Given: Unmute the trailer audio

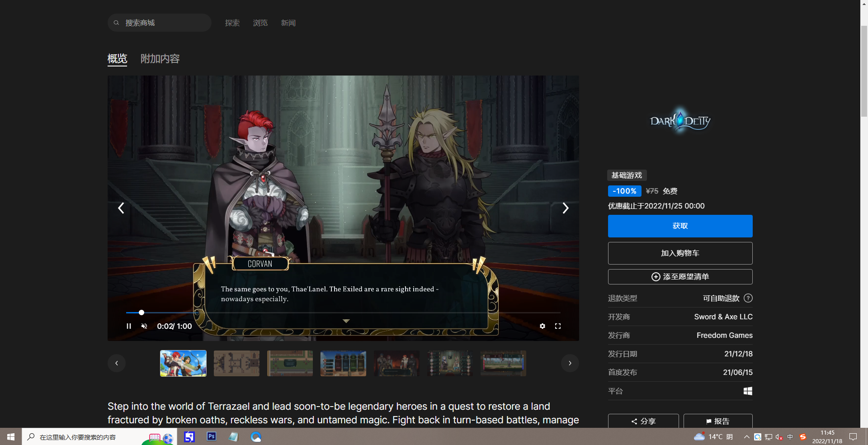Looking at the screenshot, I should 144,326.
